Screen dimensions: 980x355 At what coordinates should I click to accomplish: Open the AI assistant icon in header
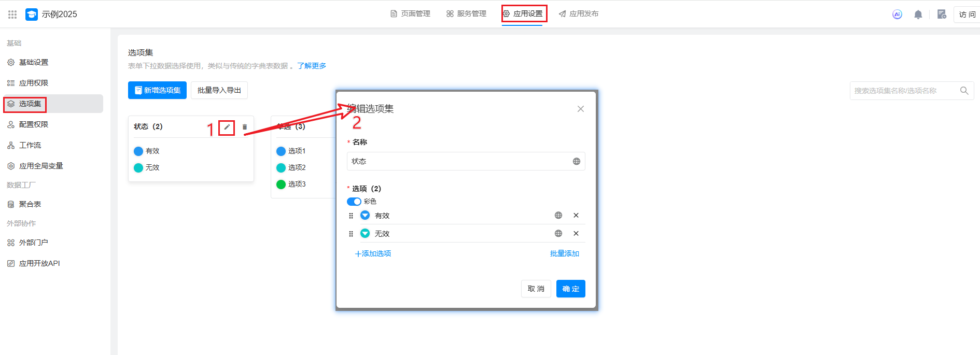(897, 15)
